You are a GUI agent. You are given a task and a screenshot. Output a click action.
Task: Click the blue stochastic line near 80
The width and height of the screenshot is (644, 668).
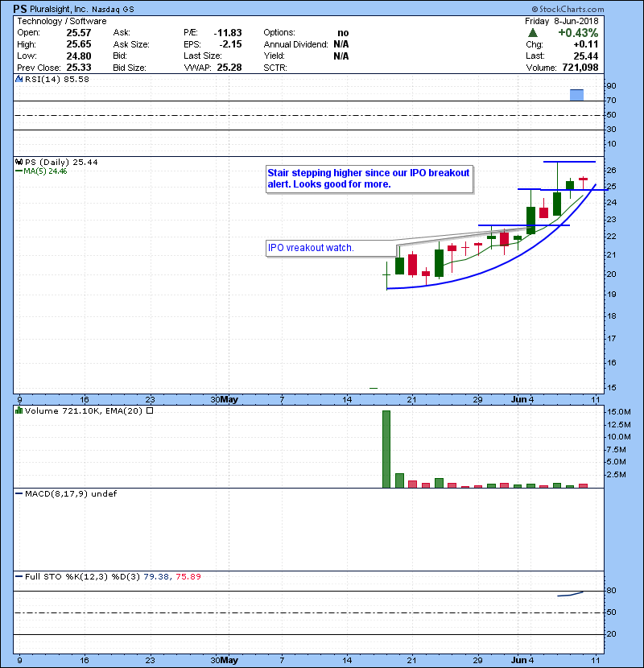click(x=570, y=594)
